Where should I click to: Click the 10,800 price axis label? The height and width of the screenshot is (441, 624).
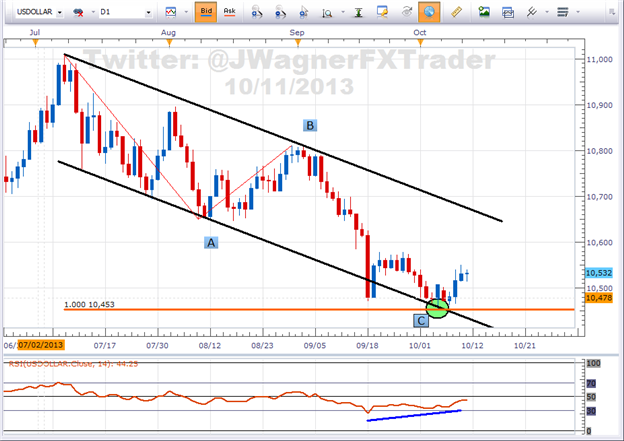tap(599, 151)
